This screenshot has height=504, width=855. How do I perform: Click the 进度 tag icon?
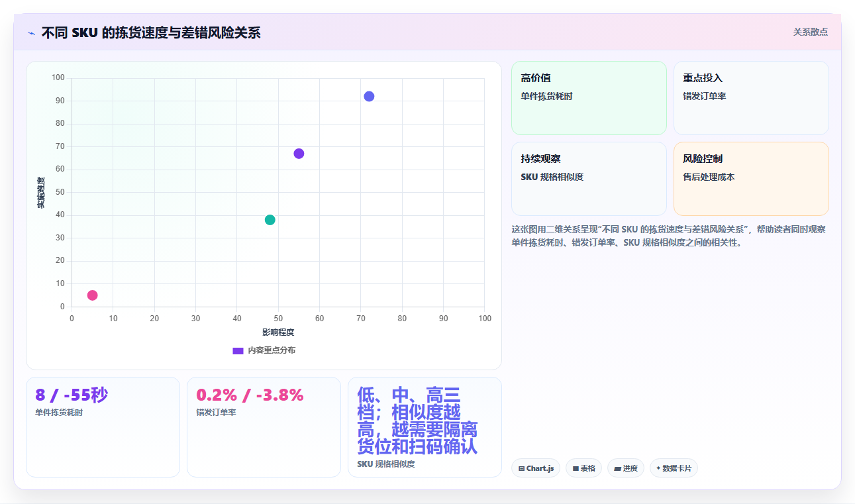[x=617, y=469]
